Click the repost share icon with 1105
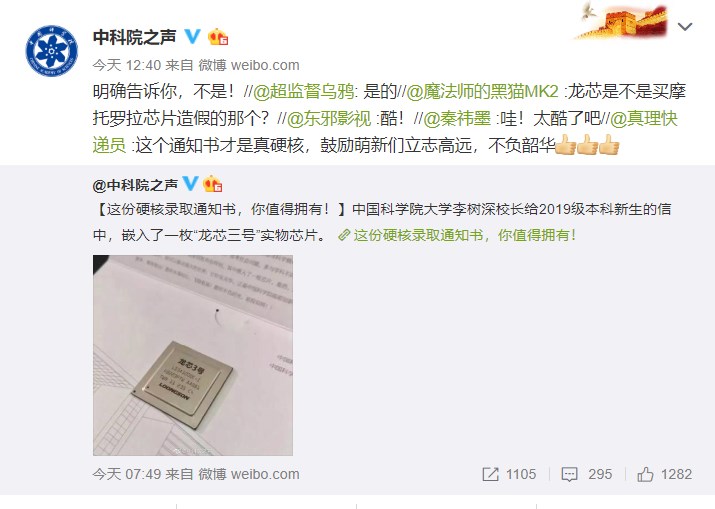 [490, 474]
